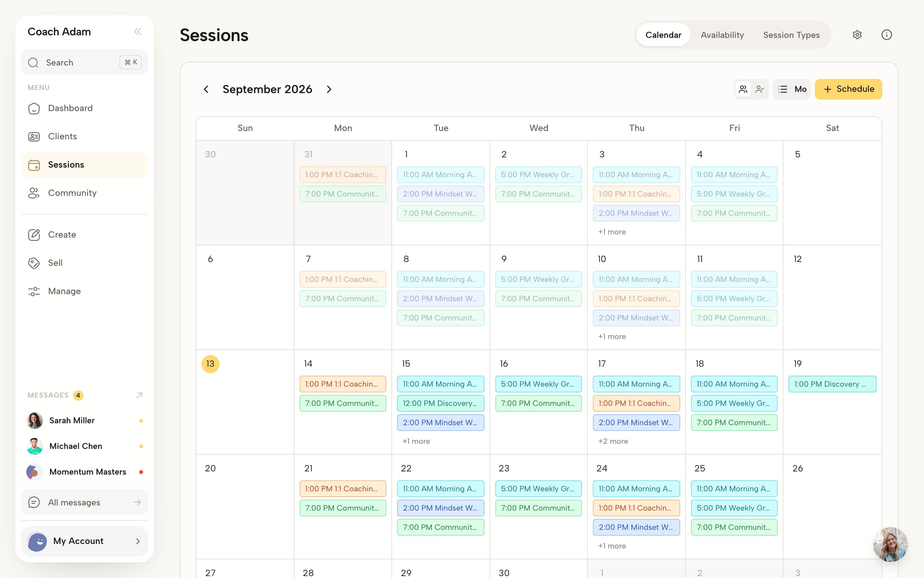Expand +2 more on September 17
Screen dimensions: 924x578
[613, 442]
